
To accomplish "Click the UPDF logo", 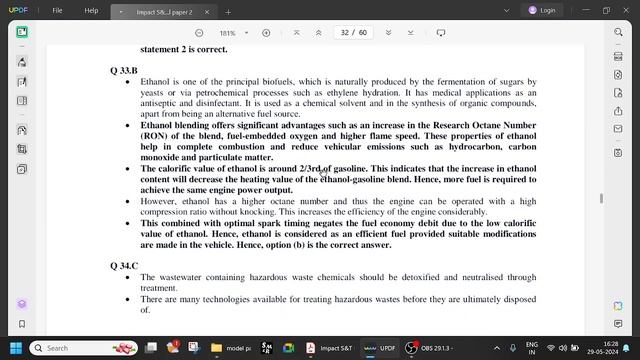I will coord(18,10).
